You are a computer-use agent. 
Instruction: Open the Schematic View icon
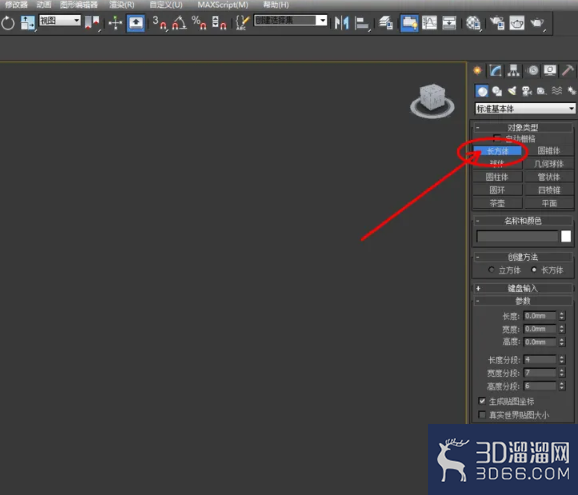pos(449,23)
